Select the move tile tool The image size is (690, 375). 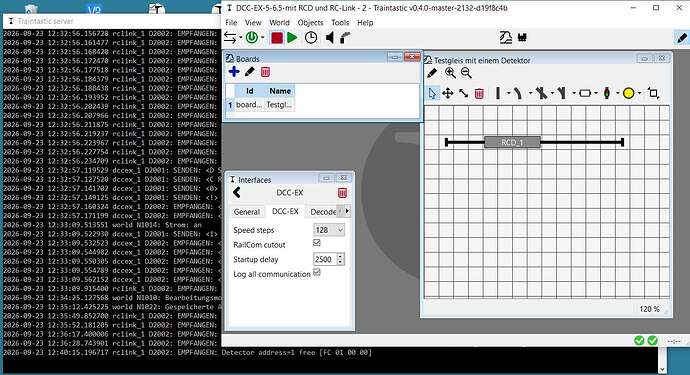point(448,93)
